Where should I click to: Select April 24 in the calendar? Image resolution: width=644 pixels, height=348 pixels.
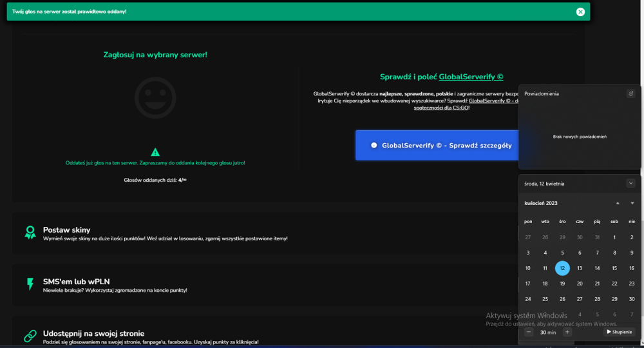pyautogui.click(x=528, y=299)
